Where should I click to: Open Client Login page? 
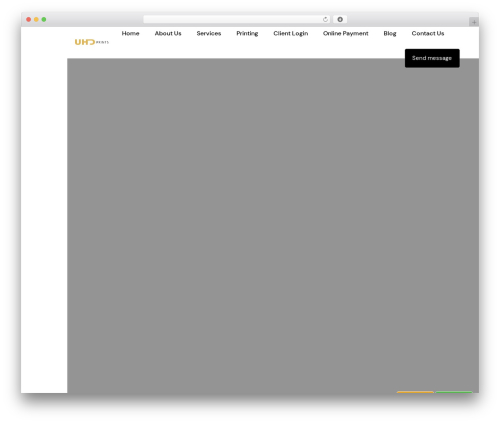(x=291, y=34)
